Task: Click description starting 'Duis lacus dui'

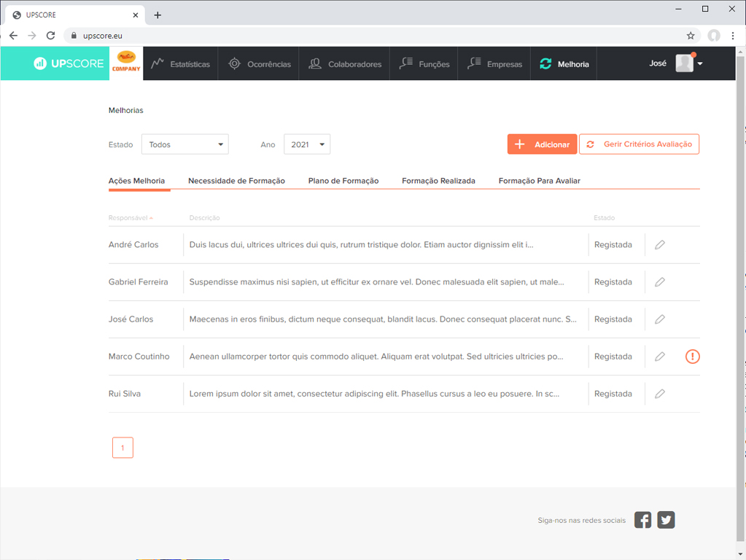Action: (x=362, y=244)
